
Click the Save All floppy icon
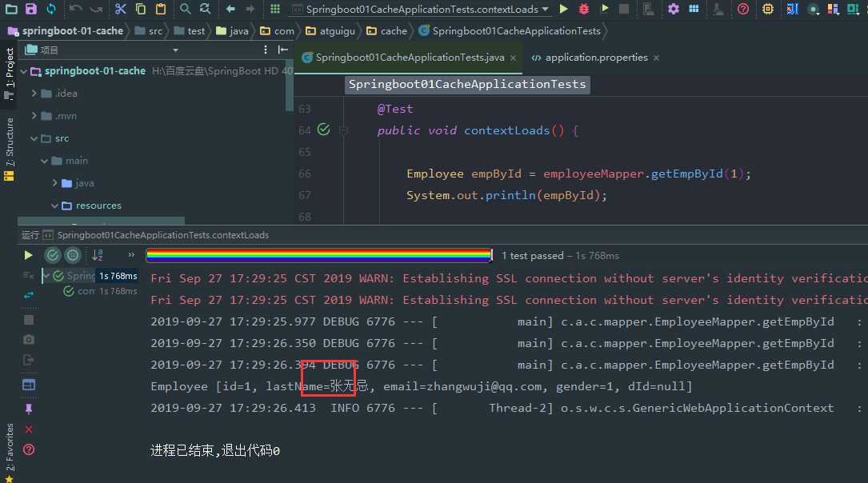31,9
